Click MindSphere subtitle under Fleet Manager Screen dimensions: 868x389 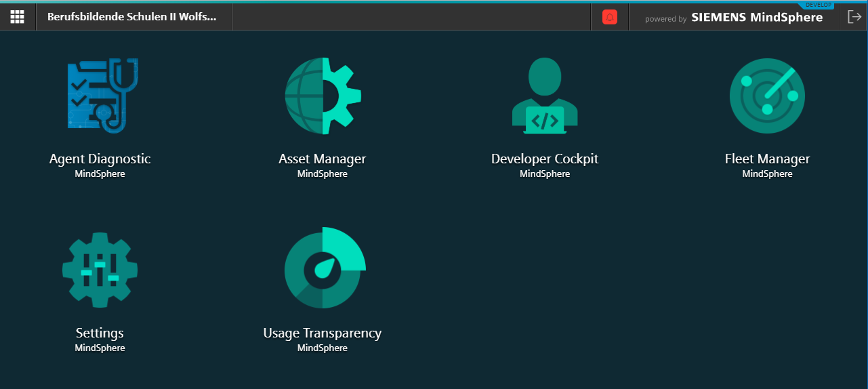[x=767, y=174]
